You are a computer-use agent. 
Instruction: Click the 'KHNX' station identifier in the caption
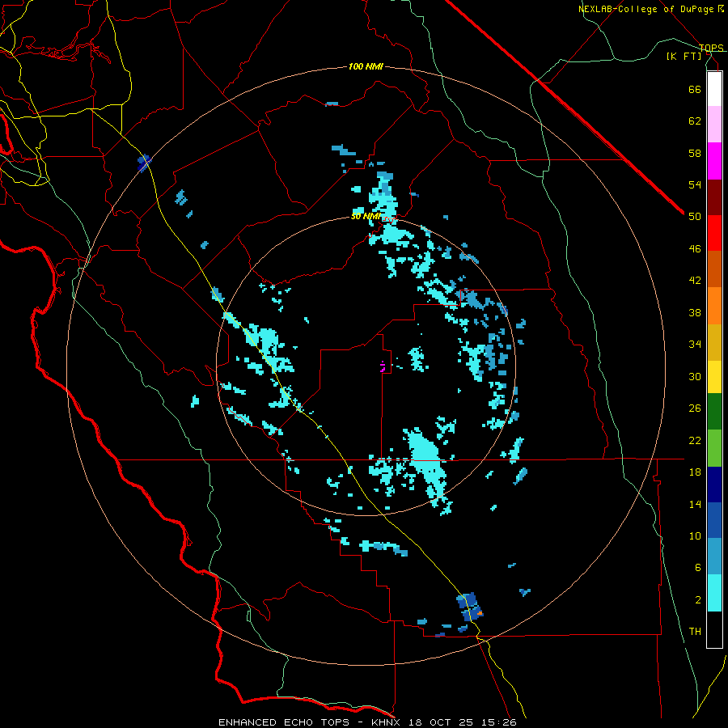(387, 722)
